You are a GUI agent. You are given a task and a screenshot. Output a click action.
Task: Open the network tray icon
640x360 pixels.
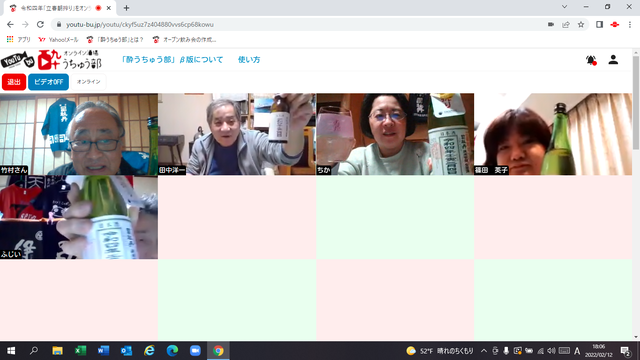540,351
